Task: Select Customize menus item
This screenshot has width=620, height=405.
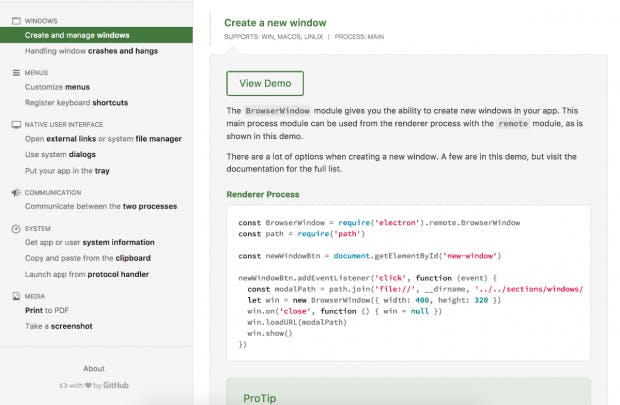Action: pyautogui.click(x=57, y=87)
